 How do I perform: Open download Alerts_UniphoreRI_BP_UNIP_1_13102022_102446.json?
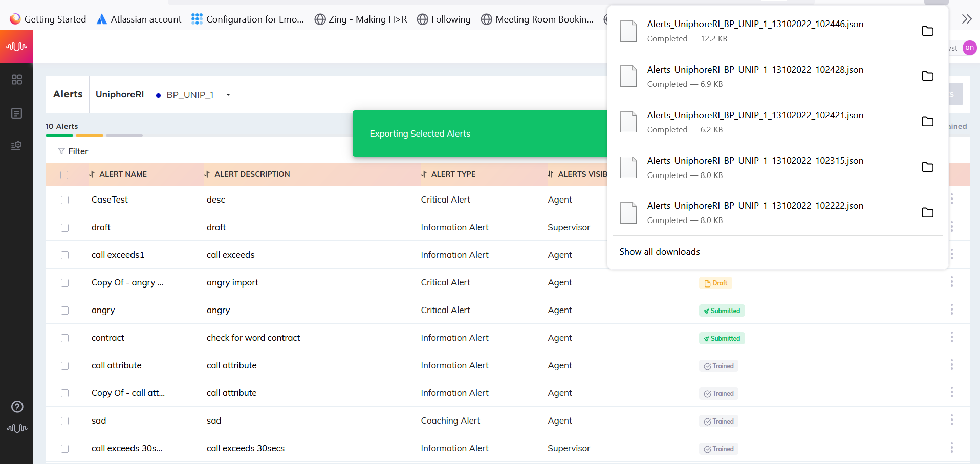755,24
